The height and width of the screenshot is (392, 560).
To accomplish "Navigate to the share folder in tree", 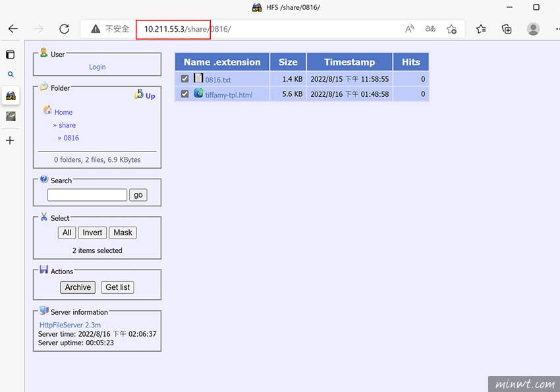I will coord(67,125).
